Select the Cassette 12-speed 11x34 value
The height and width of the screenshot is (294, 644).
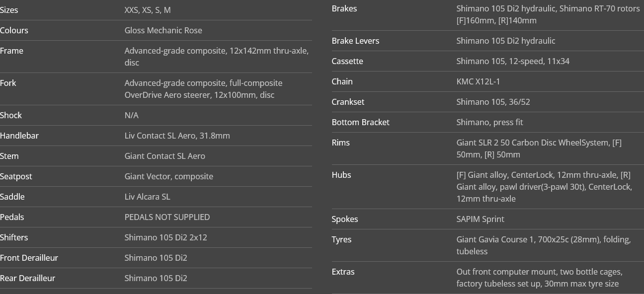click(x=513, y=61)
